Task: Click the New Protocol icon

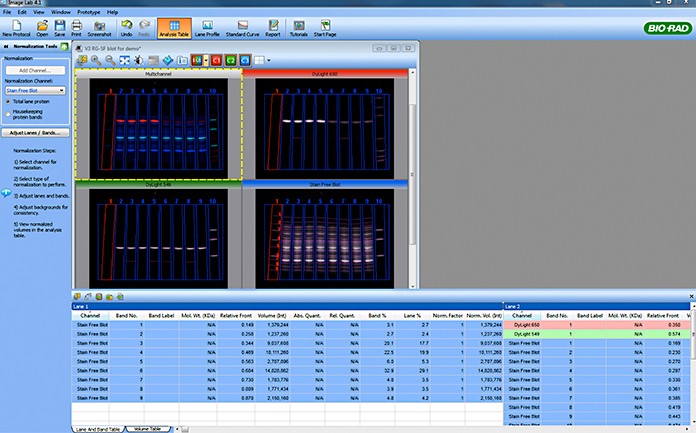Action: pos(16,27)
